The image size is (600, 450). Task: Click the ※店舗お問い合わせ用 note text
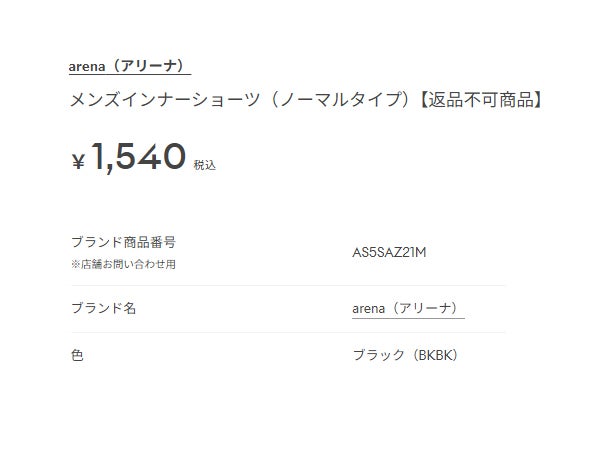tap(122, 264)
